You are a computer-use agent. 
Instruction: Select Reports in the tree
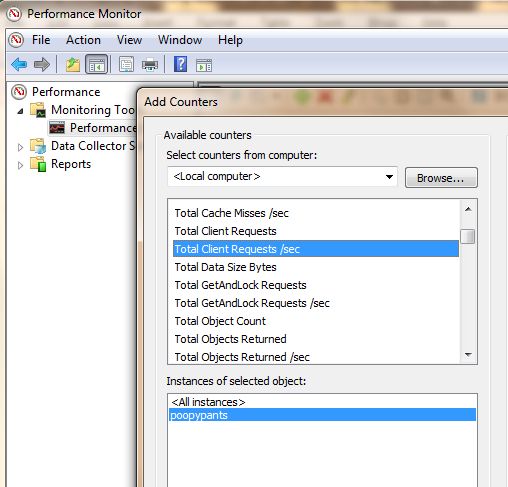(71, 164)
